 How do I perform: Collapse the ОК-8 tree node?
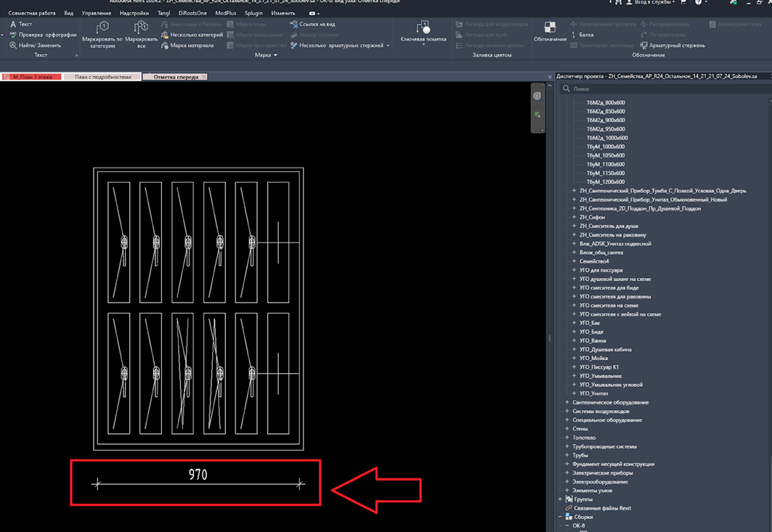[x=567, y=525]
